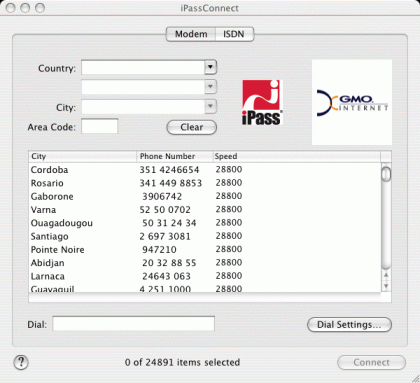Click the list scrollbar thumb
Image resolution: width=420 pixels, height=383 pixels.
tap(386, 174)
